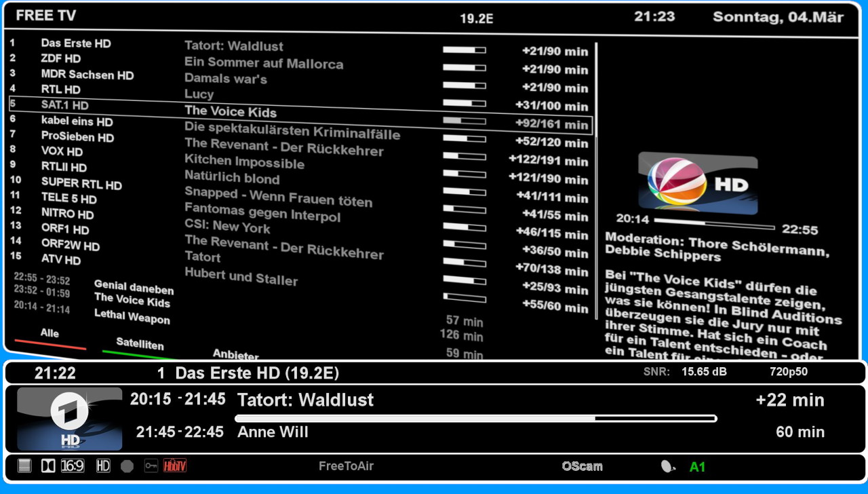The height and width of the screenshot is (494, 868).
Task: Select channel ProSieben HD
Action: pos(77,137)
